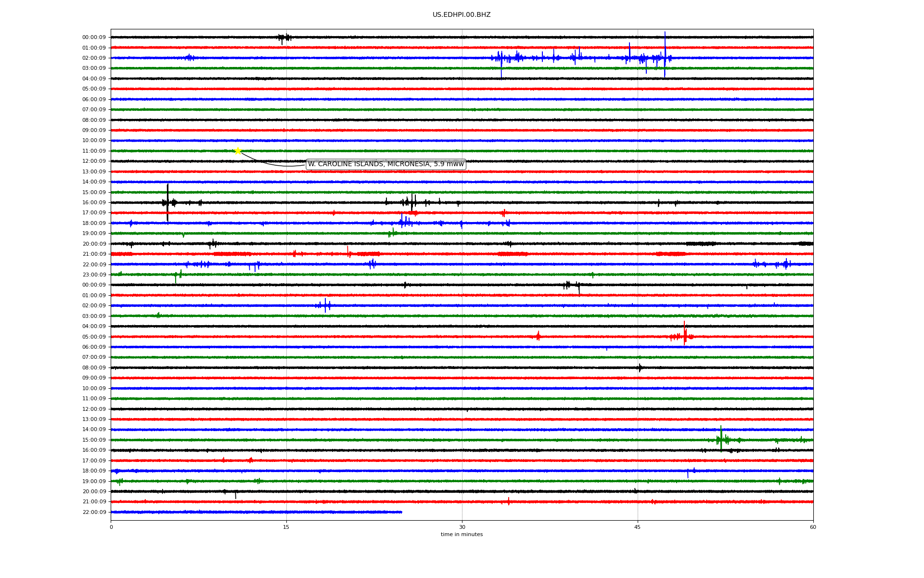Click the black burst on top 00:00:09 trace

click(x=284, y=38)
